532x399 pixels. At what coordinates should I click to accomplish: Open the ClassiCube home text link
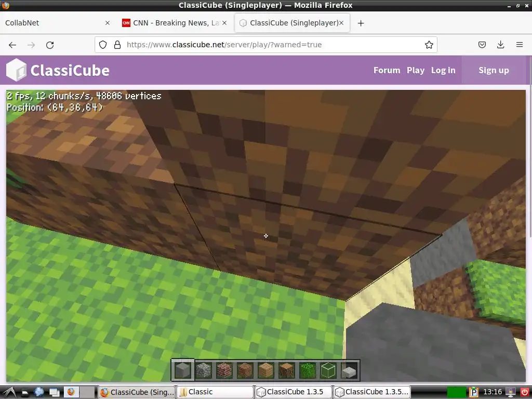point(70,71)
